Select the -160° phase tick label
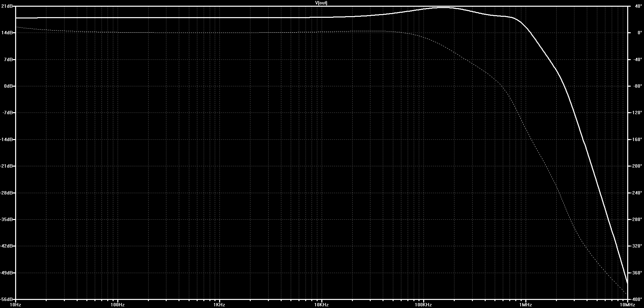Image resolution: width=644 pixels, height=308 pixels. [637, 139]
